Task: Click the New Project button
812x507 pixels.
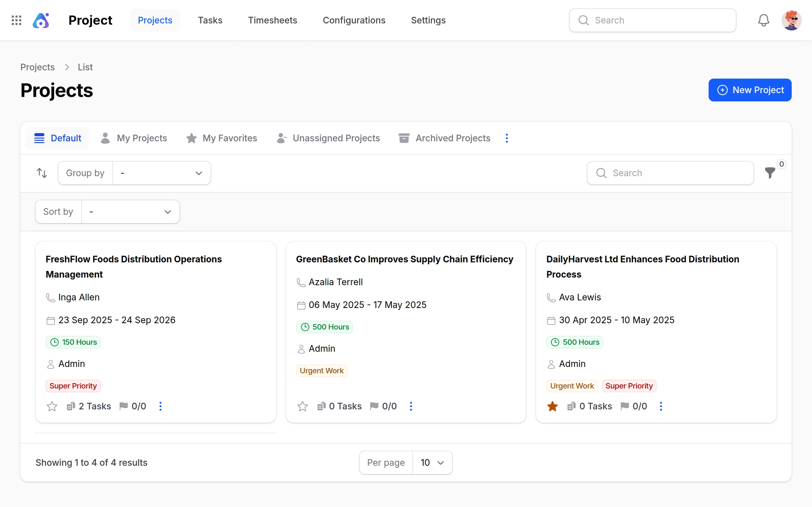Action: [750, 90]
